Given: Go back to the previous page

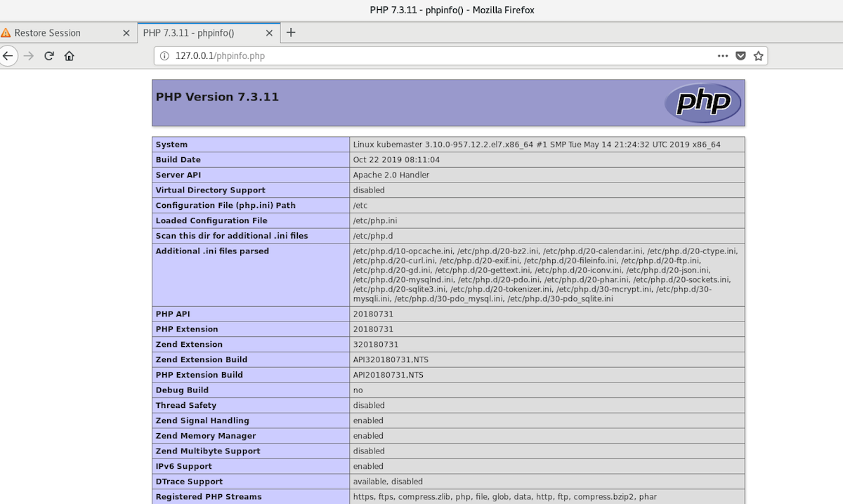Looking at the screenshot, I should (8, 56).
